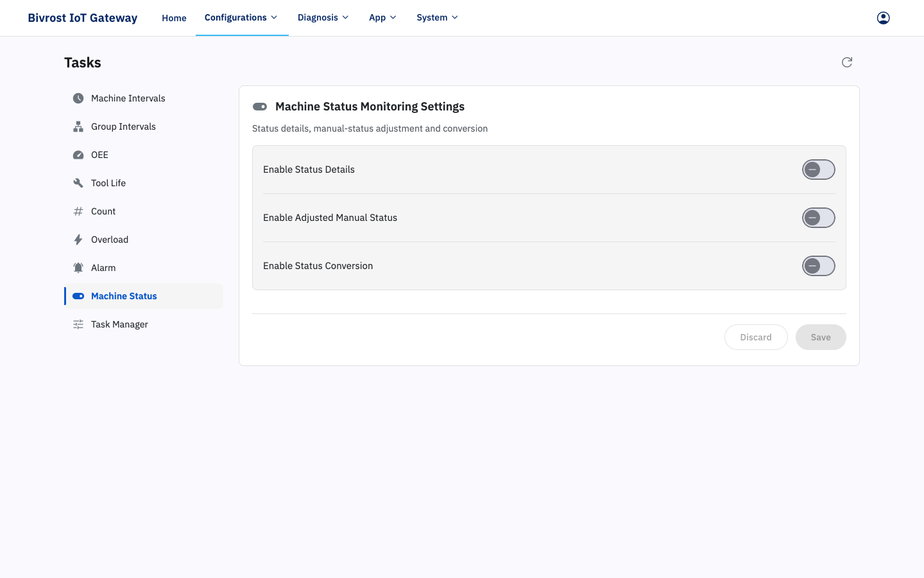Open the Tool Life task section
This screenshot has height=578, width=924.
pyautogui.click(x=144, y=183)
